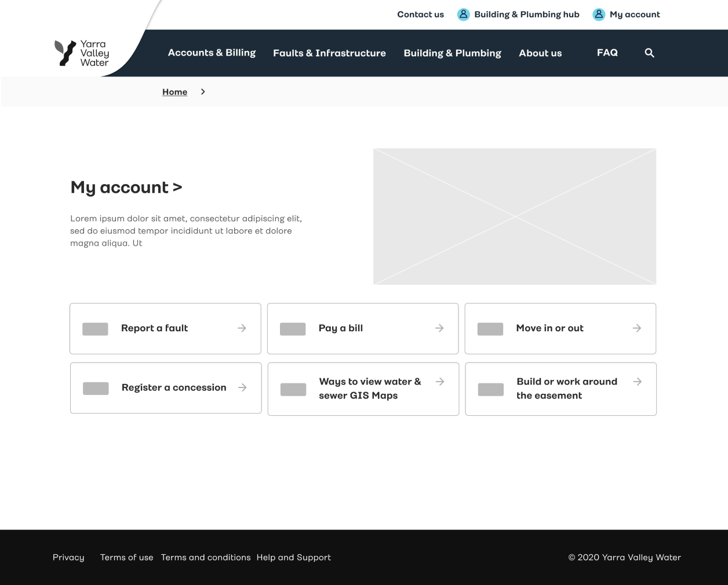The width and height of the screenshot is (728, 585).
Task: Click the hero image placeholder
Action: click(515, 216)
